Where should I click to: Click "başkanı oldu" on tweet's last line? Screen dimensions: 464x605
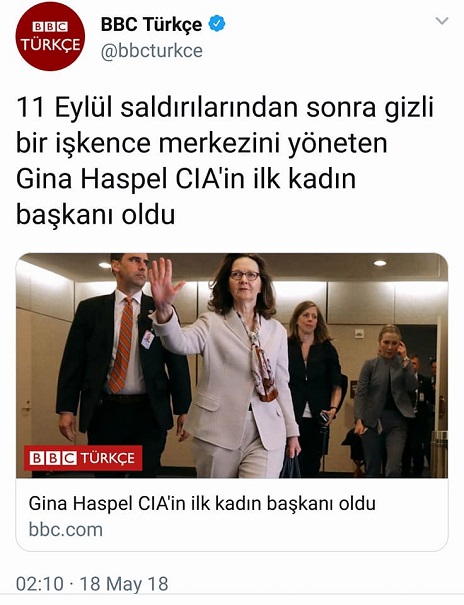pos(95,215)
